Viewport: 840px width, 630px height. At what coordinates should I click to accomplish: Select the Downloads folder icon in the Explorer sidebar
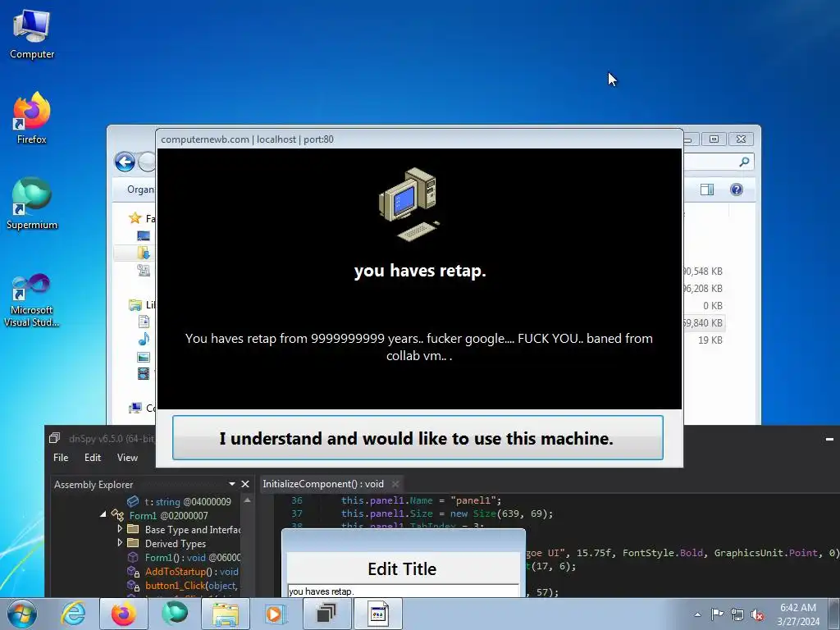(144, 253)
